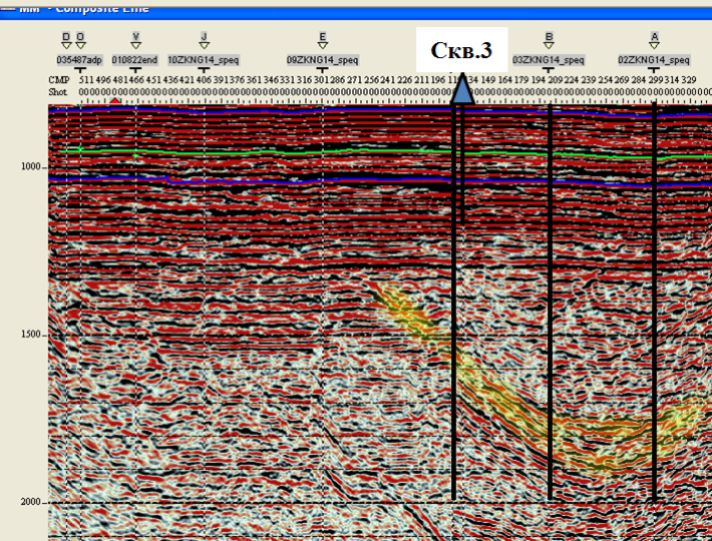Click CMP number 511 on the header
This screenshot has width=712, height=541.
86,80
